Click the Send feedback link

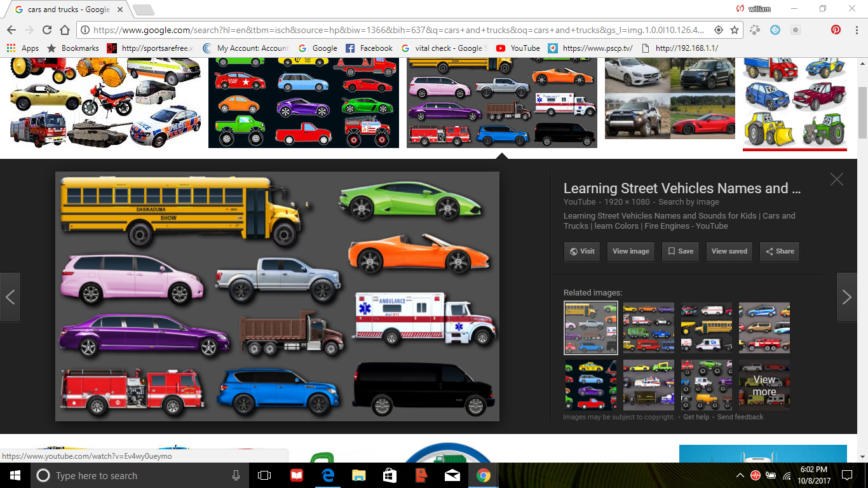[740, 417]
